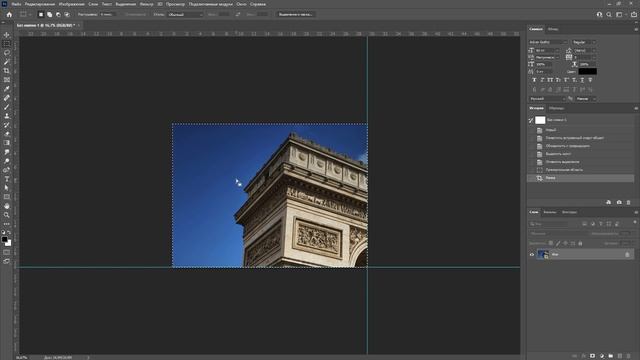The image size is (640, 360).
Task: Open the font style Regular dropdown
Action: pyautogui.click(x=584, y=42)
